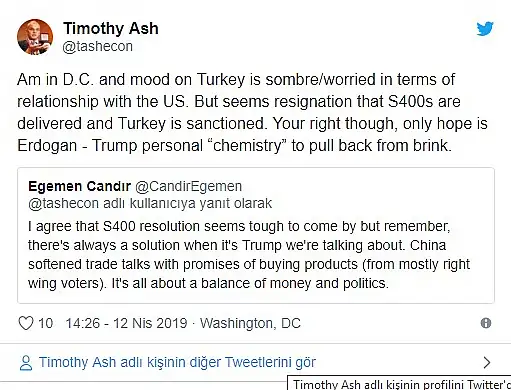The height and width of the screenshot is (390, 511).
Task: Like the tweet with the heart icon
Action: click(x=26, y=323)
